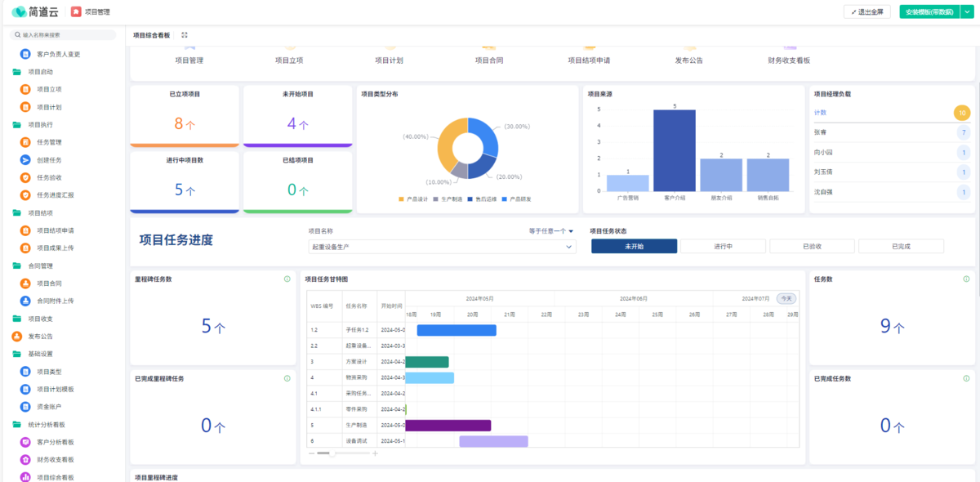The image size is (980, 482).
Task: Open the 等于任意一个 condition dropdown
Action: click(x=551, y=231)
